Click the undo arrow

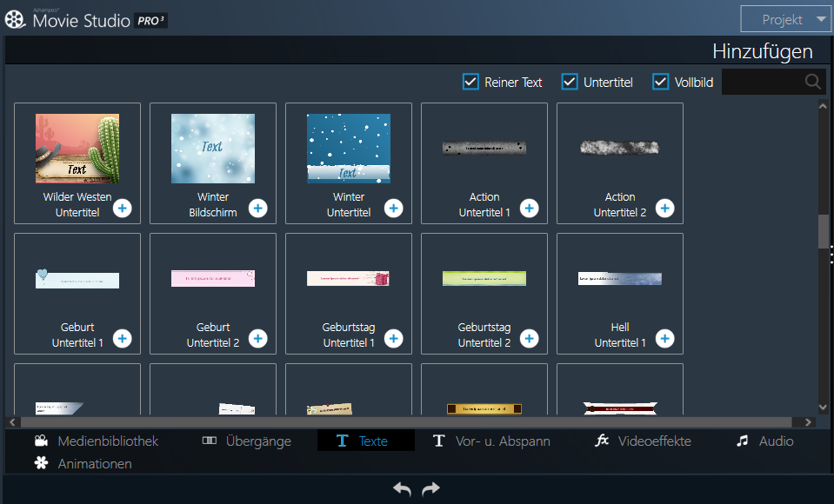click(x=402, y=489)
